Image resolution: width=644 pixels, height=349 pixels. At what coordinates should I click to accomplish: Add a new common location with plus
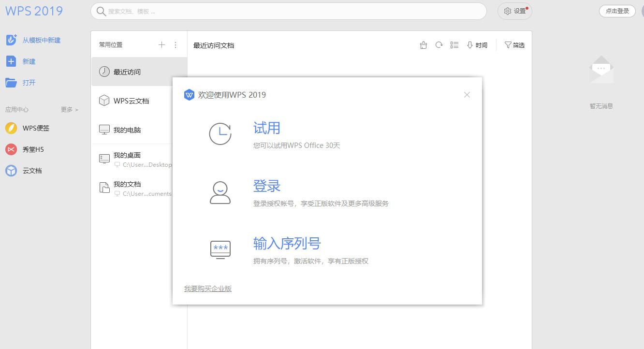[x=161, y=44]
